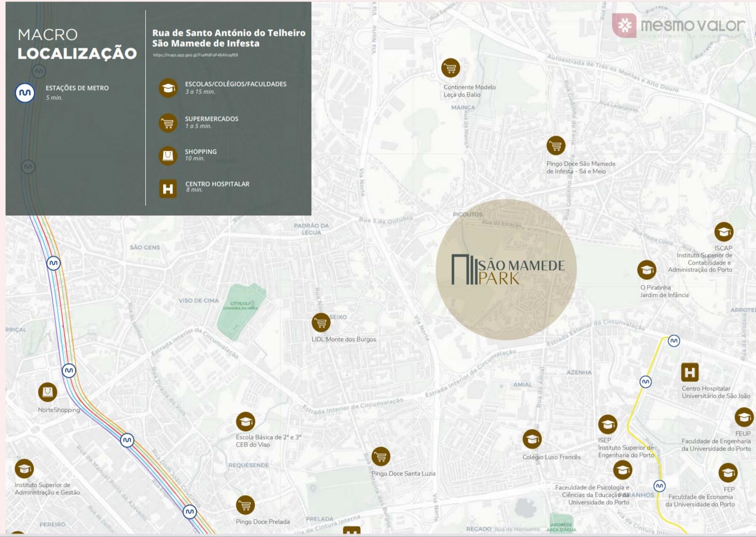Screen dimensions: 756x537
Task: Click the Pingo Doce Santa Luzia cart icon
Action: 381,456
